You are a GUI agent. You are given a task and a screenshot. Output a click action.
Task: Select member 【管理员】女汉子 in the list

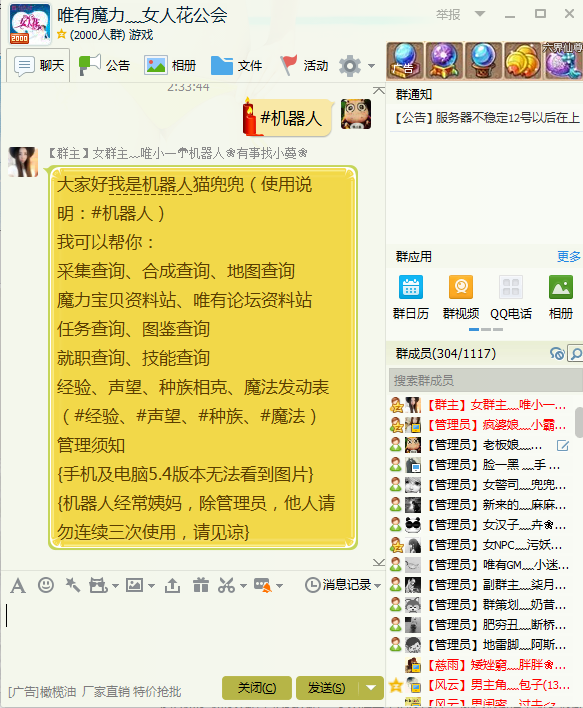479,525
